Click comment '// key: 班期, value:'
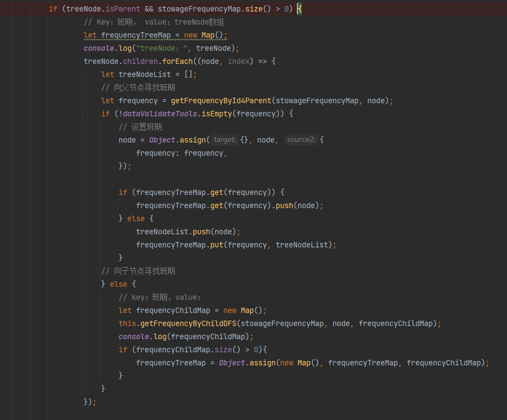507x420 pixels. pyautogui.click(x=160, y=297)
